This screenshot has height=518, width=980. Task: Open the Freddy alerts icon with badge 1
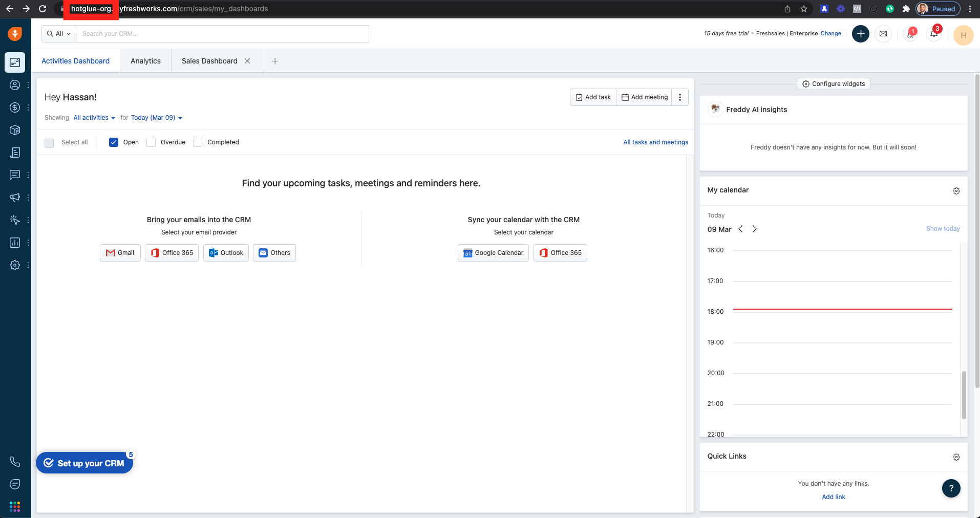tap(910, 34)
